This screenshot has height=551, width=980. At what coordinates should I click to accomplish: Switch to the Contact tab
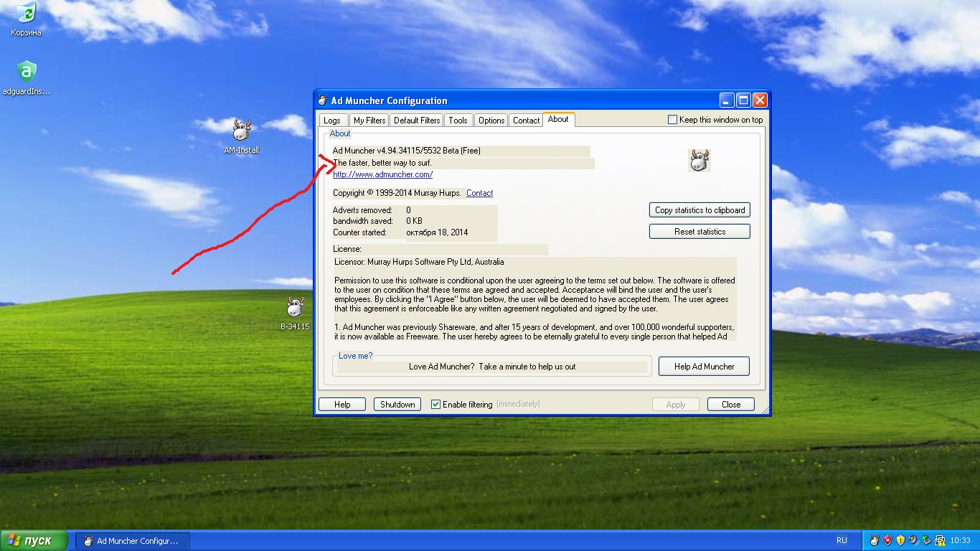tap(526, 121)
